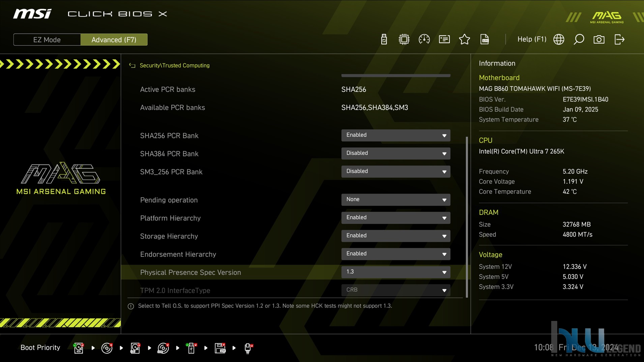644x362 pixels.
Task: Switch to Advanced (F7) mode
Action: click(114, 40)
